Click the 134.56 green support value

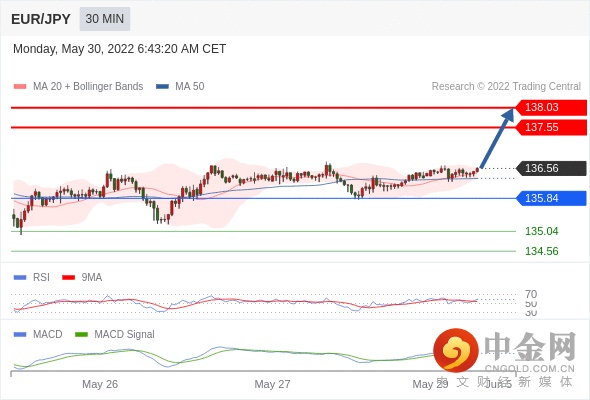point(541,251)
